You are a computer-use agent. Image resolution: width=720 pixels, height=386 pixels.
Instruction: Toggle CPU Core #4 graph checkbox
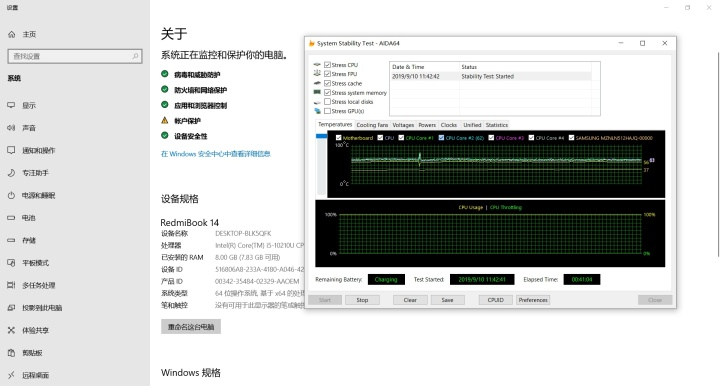click(531, 138)
